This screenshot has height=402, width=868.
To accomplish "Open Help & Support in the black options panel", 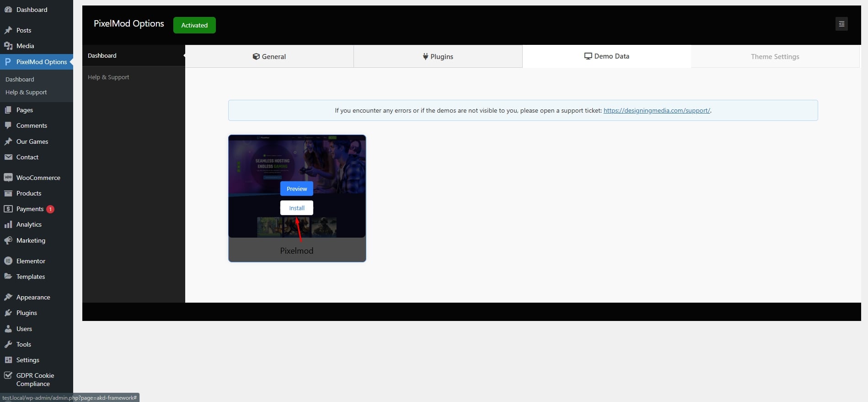I will [x=134, y=77].
